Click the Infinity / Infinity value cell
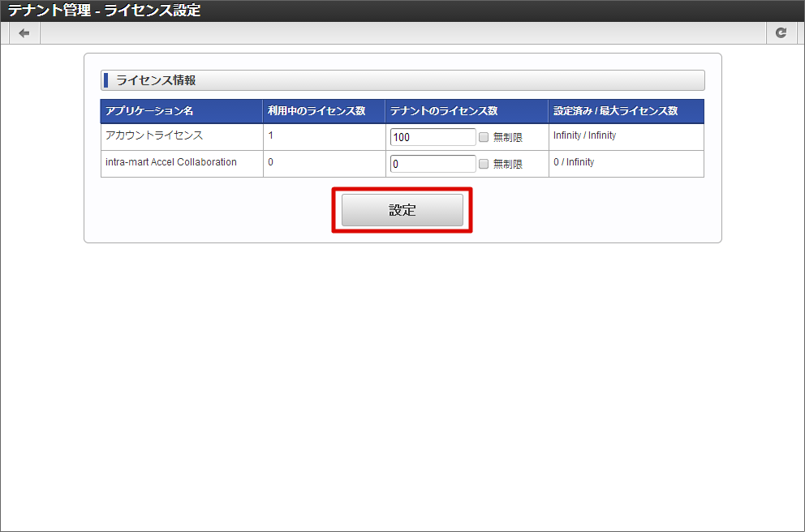 (x=584, y=135)
